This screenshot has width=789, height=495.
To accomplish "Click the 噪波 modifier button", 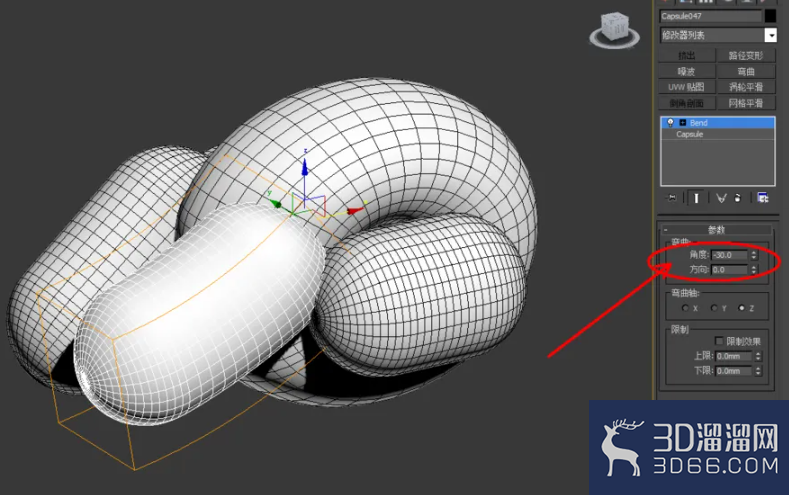I will 686,71.
